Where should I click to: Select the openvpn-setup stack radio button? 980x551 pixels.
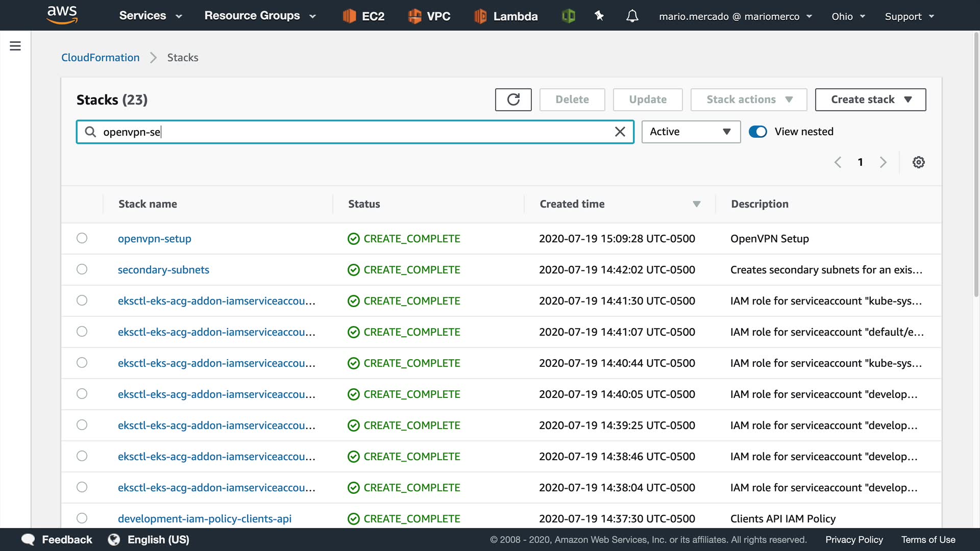click(x=82, y=238)
